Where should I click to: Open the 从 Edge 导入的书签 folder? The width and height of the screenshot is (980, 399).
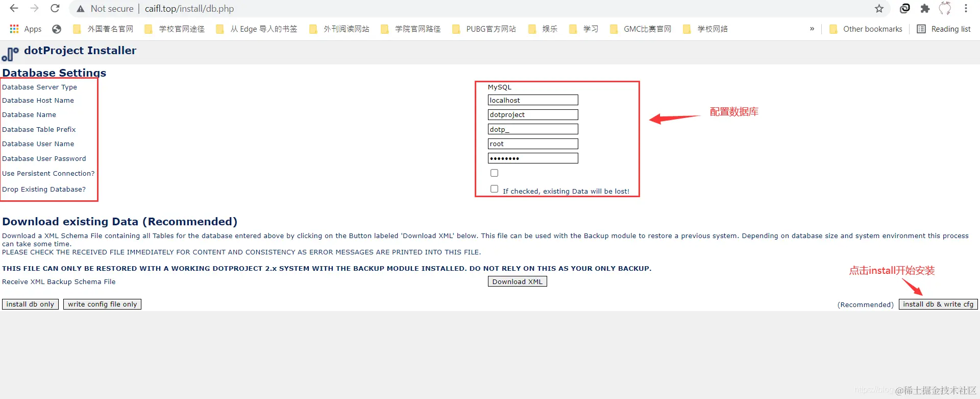click(257, 29)
